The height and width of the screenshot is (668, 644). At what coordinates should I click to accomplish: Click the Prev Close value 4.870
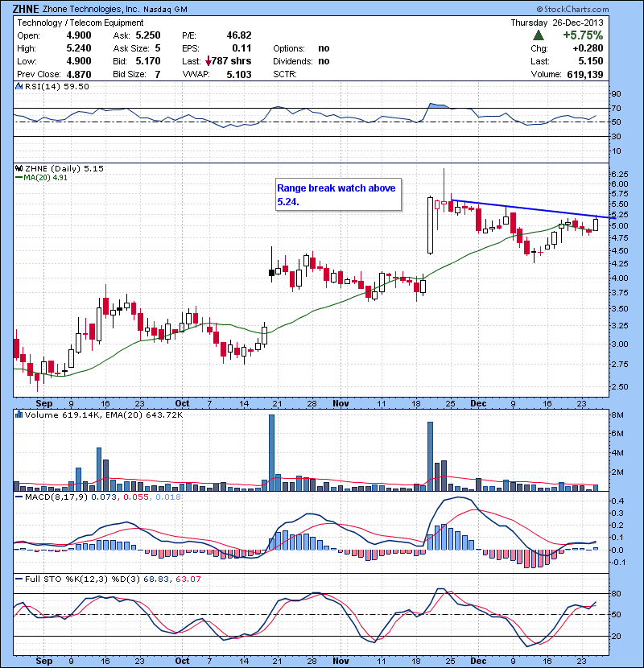79,75
